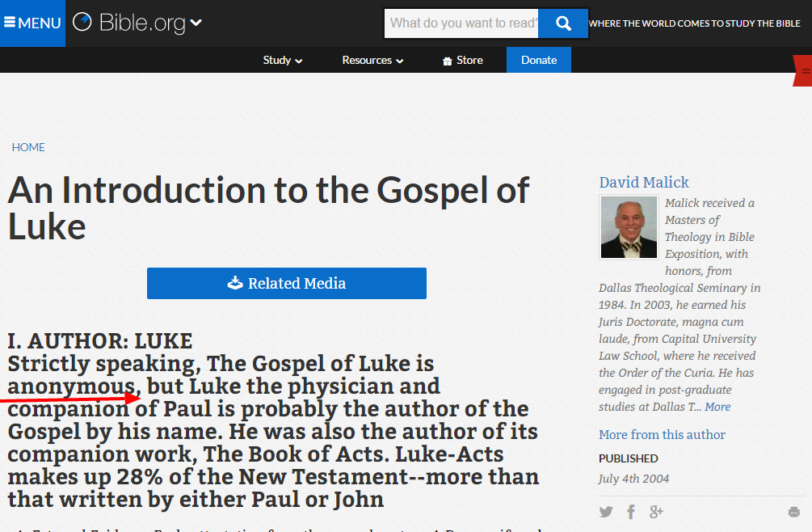
Task: Click More to expand author bio
Action: (717, 407)
